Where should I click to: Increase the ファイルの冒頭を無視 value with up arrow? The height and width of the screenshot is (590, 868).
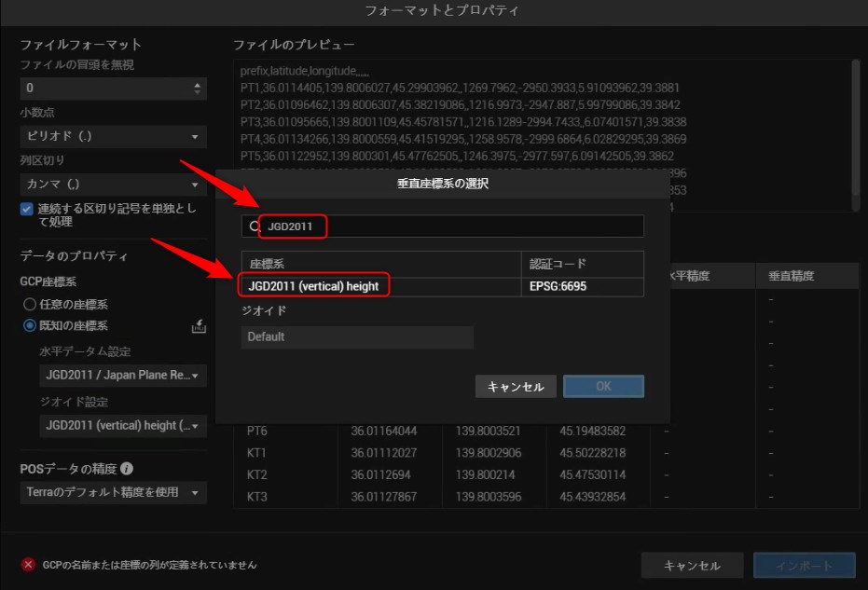tap(197, 84)
